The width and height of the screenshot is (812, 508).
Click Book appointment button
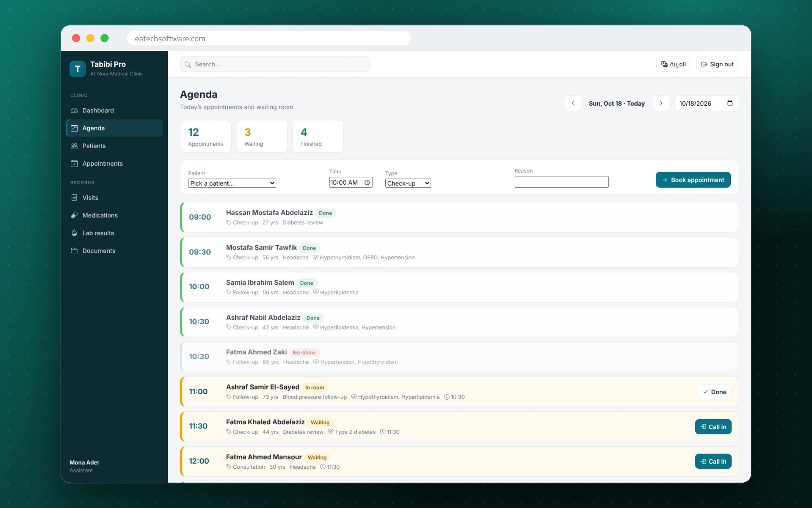coord(693,180)
